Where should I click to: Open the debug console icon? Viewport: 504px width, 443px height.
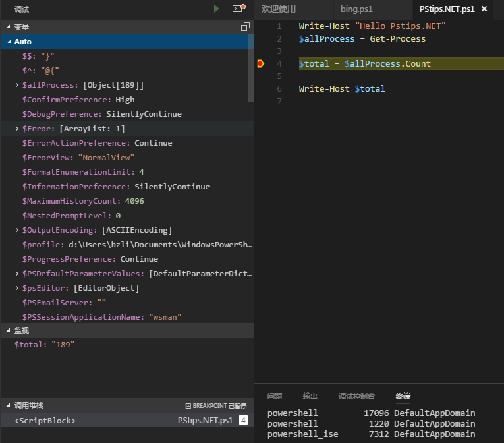click(x=238, y=8)
